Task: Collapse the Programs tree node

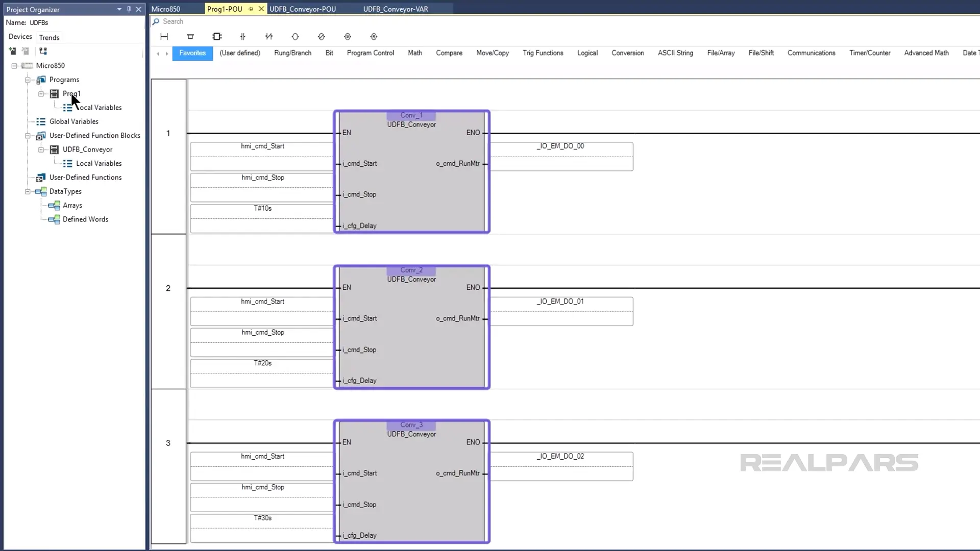Action: tap(28, 80)
